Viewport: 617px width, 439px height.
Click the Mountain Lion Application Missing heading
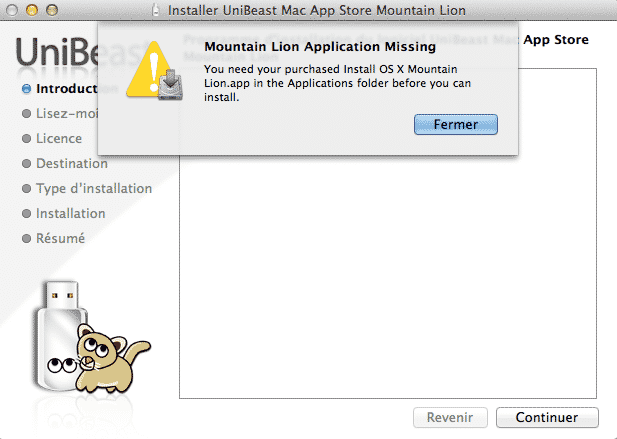320,47
